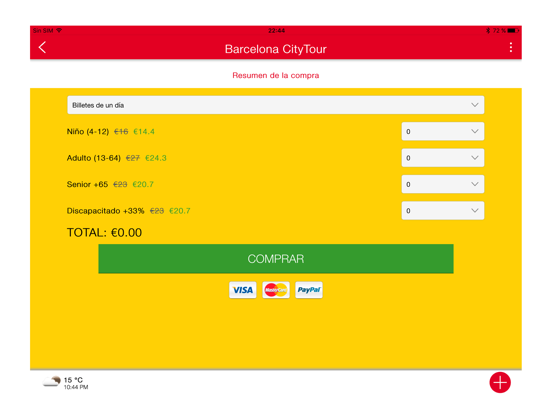
Task: Open quantity dropdown for Adulto (13-64)
Action: coord(443,158)
